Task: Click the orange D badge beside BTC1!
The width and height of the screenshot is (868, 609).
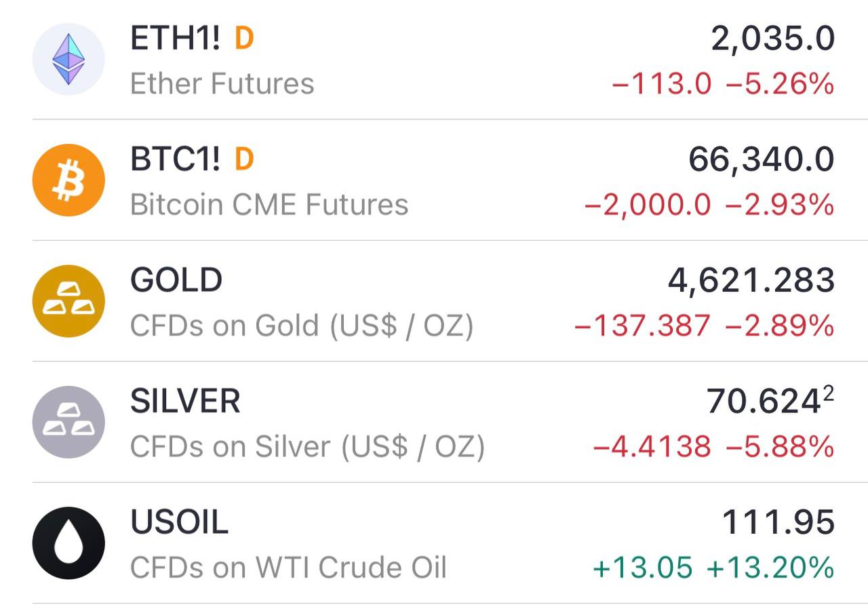Action: click(244, 159)
